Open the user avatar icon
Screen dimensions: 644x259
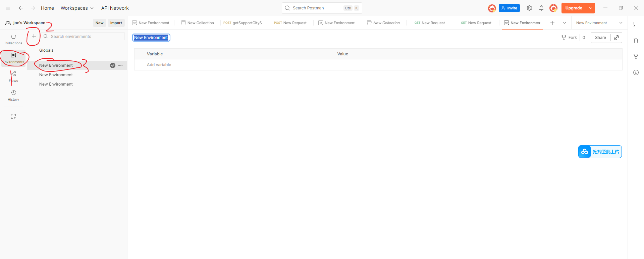(553, 8)
